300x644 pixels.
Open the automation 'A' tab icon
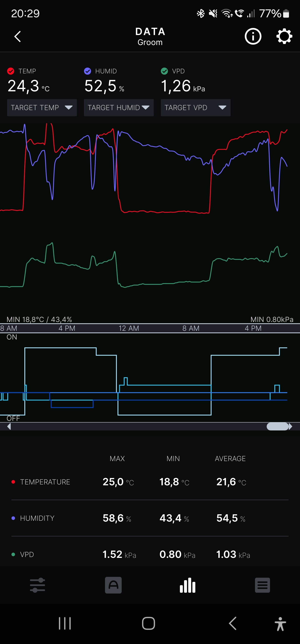(x=113, y=585)
